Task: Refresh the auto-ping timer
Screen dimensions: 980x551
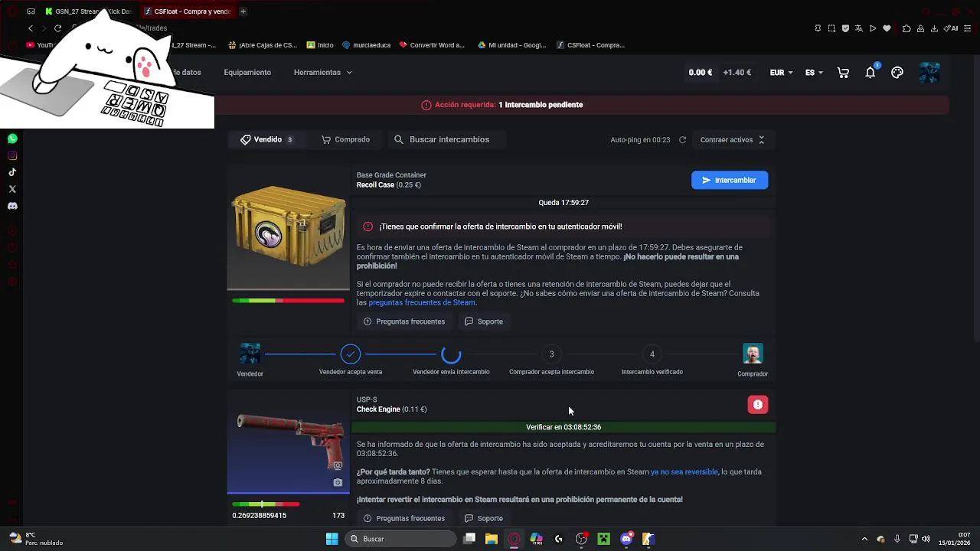Action: 682,140
